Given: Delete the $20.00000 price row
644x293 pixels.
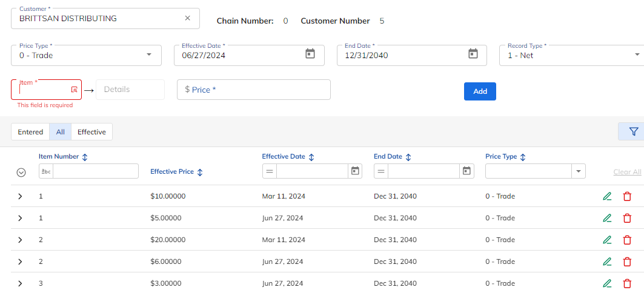Looking at the screenshot, I should 627,240.
